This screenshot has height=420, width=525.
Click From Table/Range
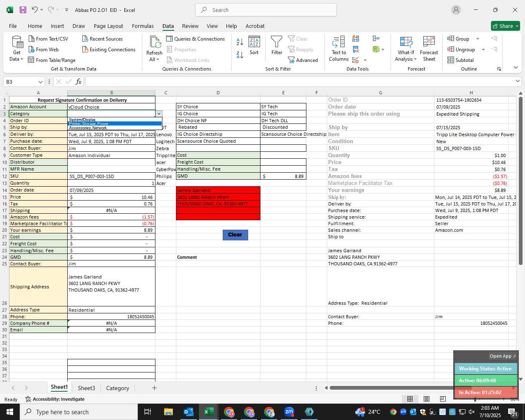click(52, 60)
